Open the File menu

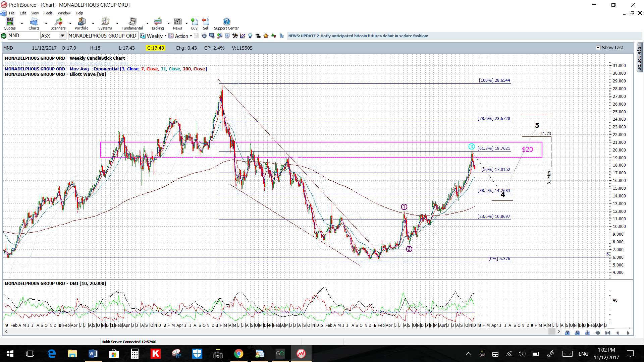pyautogui.click(x=12, y=13)
